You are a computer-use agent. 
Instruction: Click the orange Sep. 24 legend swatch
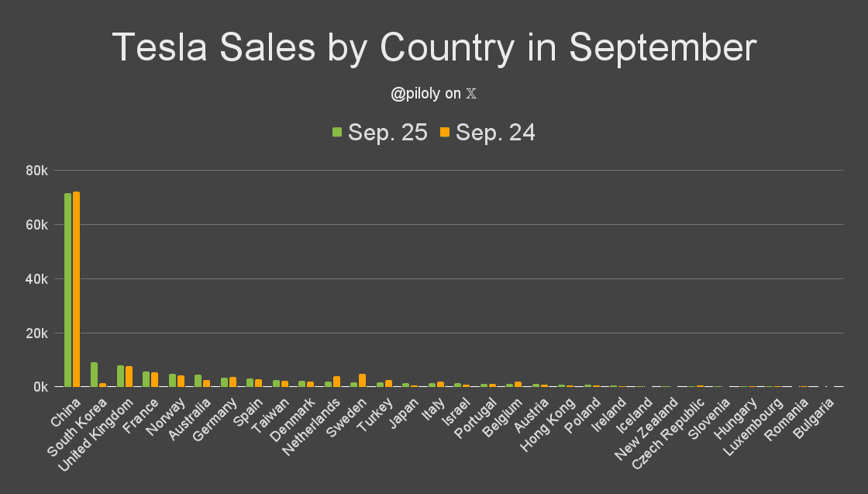pyautogui.click(x=445, y=133)
